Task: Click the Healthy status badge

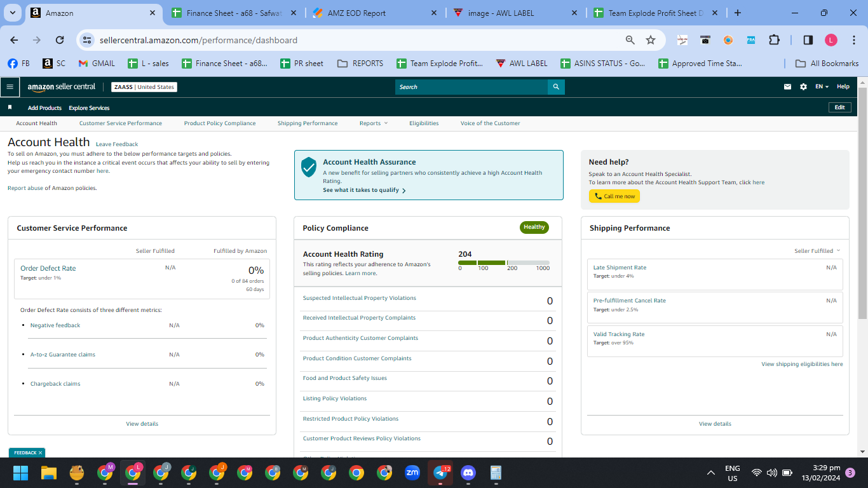Action: click(x=534, y=227)
